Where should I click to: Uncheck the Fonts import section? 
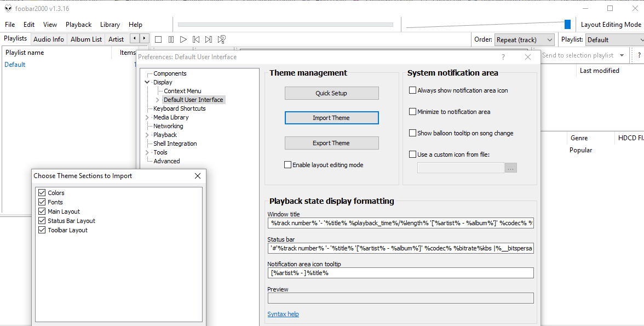pos(42,202)
